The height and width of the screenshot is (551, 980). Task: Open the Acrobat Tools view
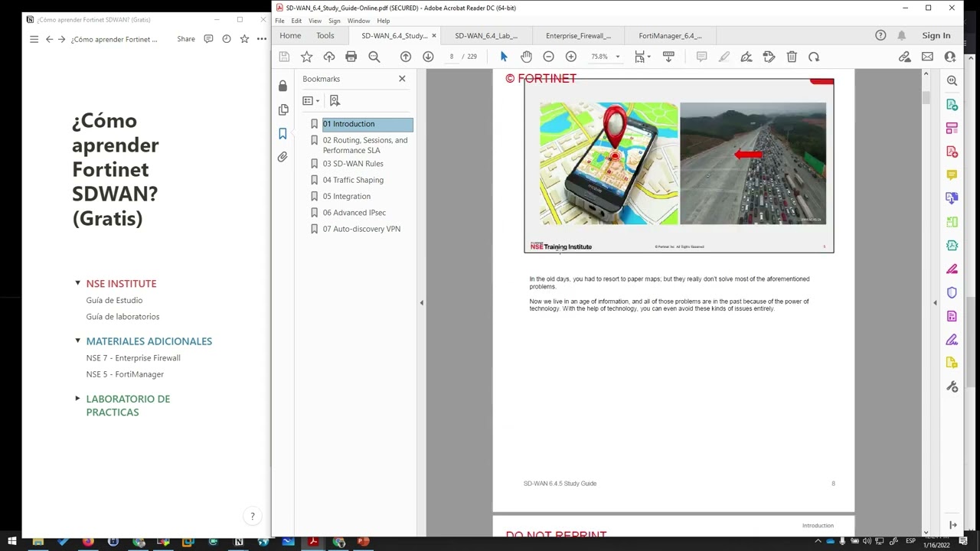coord(325,36)
